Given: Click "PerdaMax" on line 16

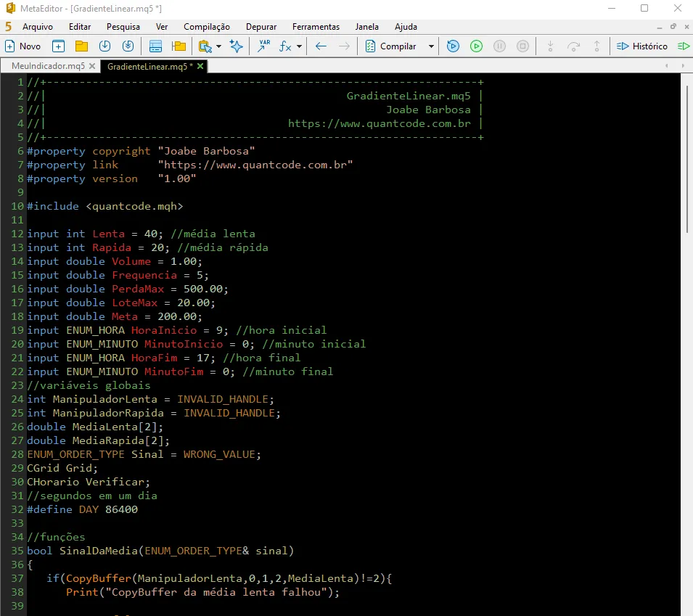Looking at the screenshot, I should [138, 289].
